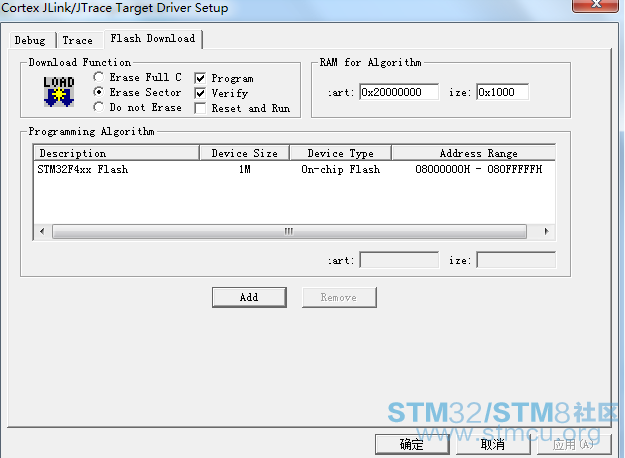Click the algorithm list left scroll arrow
The width and height of the screenshot is (625, 458).
(42, 231)
